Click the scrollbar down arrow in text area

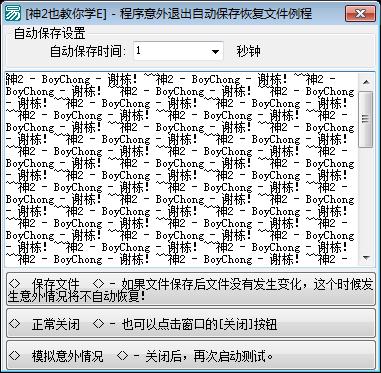[x=366, y=257]
